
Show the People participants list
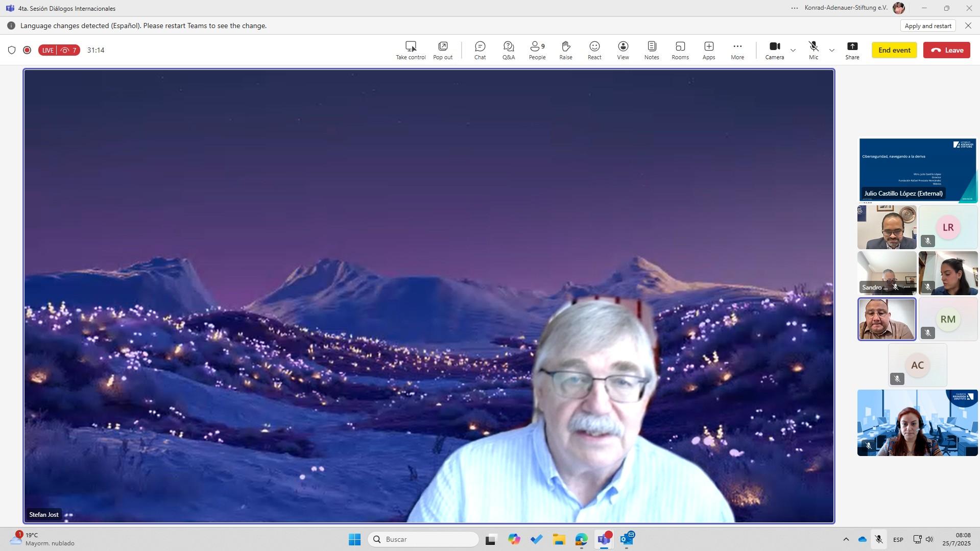click(537, 50)
